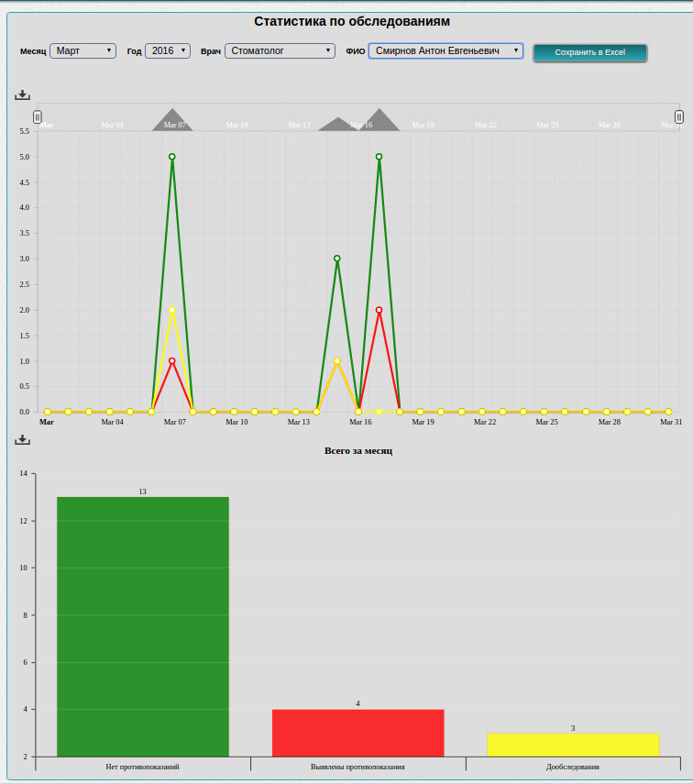
Task: Click the left range slider handle
Action: [38, 116]
